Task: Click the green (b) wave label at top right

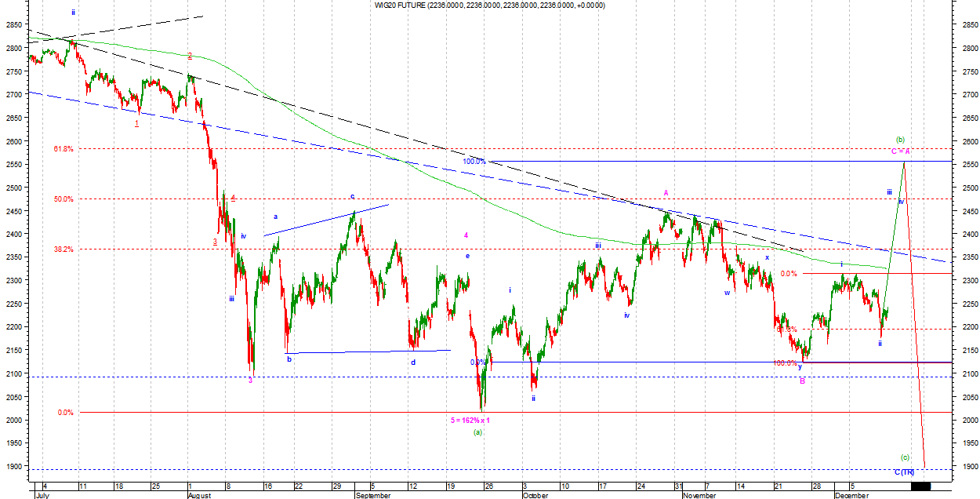Action: pyautogui.click(x=900, y=140)
